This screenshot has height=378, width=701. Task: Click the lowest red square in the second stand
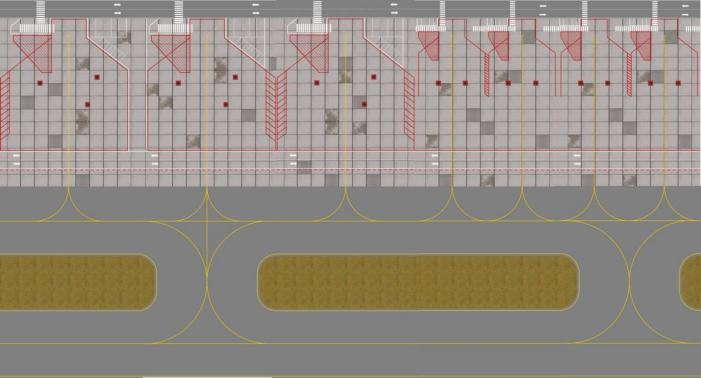tap(226, 105)
